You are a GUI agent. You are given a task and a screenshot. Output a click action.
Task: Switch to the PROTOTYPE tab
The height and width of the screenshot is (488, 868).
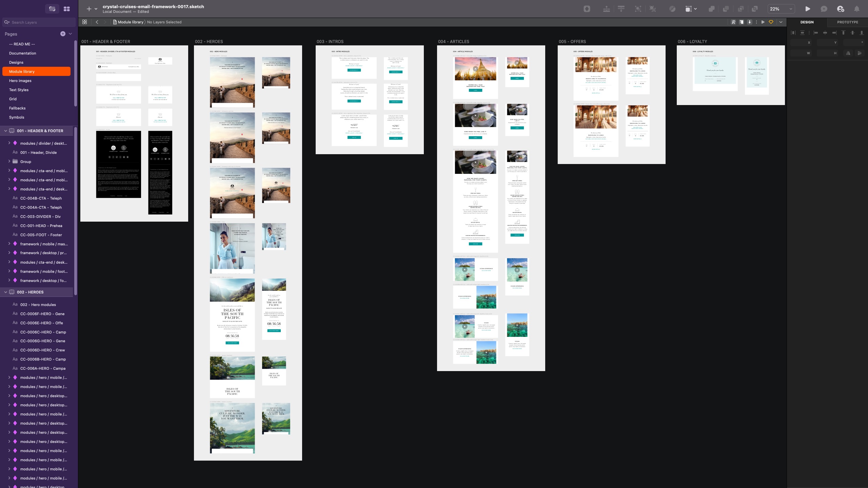848,22
